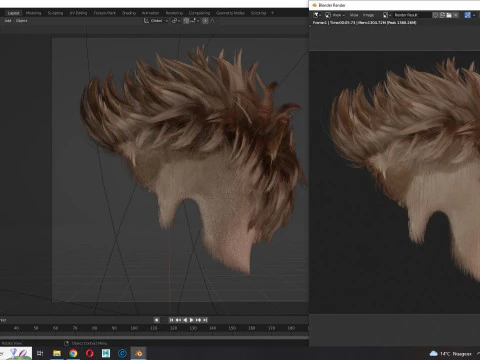Switch to the UV Editing workspace

point(78,13)
